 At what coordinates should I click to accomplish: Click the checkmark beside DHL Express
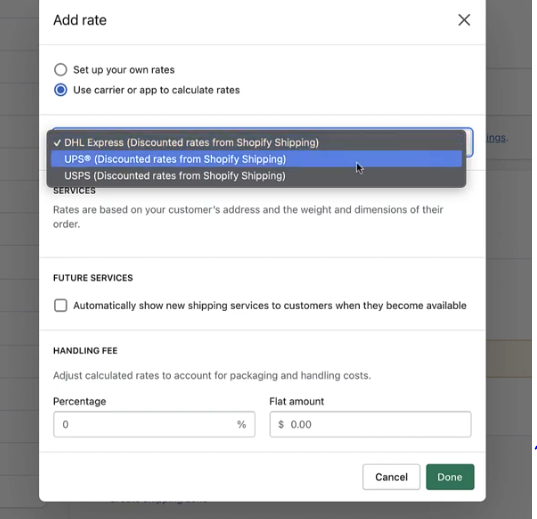click(57, 143)
